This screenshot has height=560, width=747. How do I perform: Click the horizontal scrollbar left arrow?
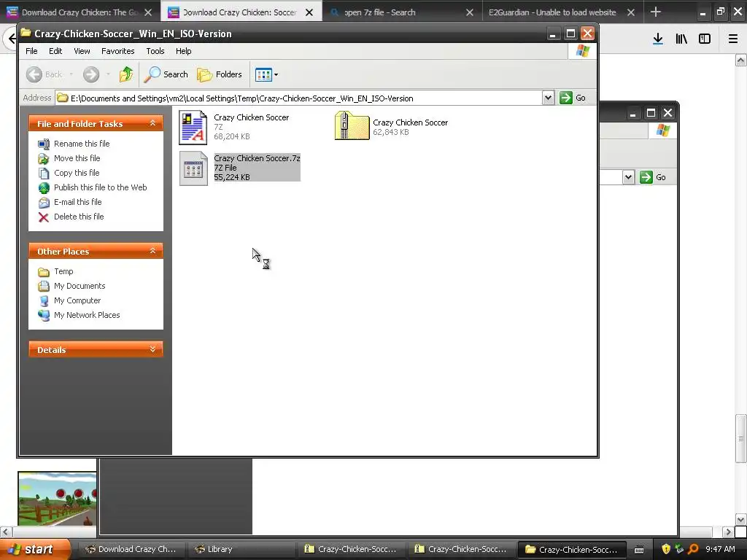click(x=6, y=532)
